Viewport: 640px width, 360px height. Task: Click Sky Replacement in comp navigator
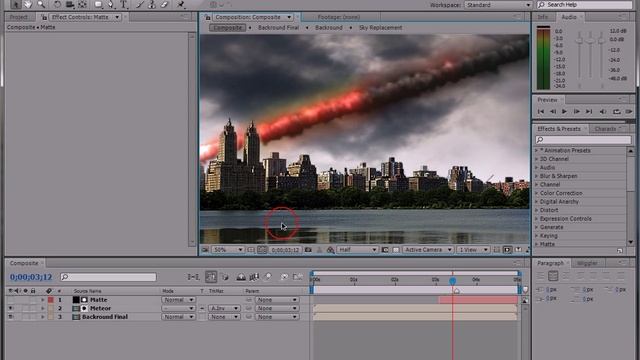coord(380,28)
